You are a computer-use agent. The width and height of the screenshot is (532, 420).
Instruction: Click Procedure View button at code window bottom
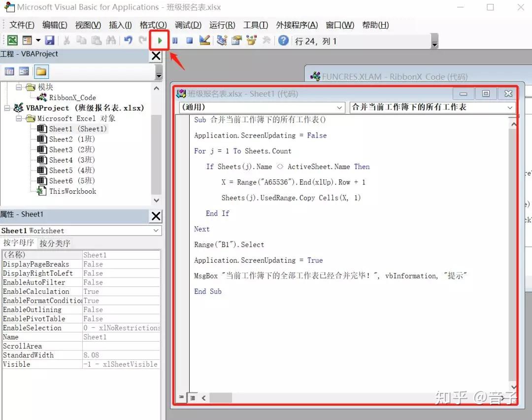click(181, 397)
